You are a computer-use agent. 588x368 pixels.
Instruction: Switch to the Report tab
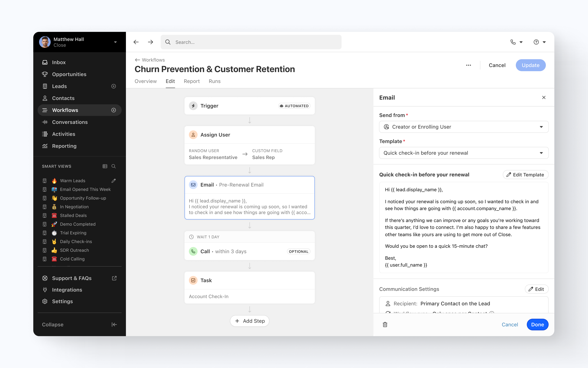pyautogui.click(x=192, y=81)
